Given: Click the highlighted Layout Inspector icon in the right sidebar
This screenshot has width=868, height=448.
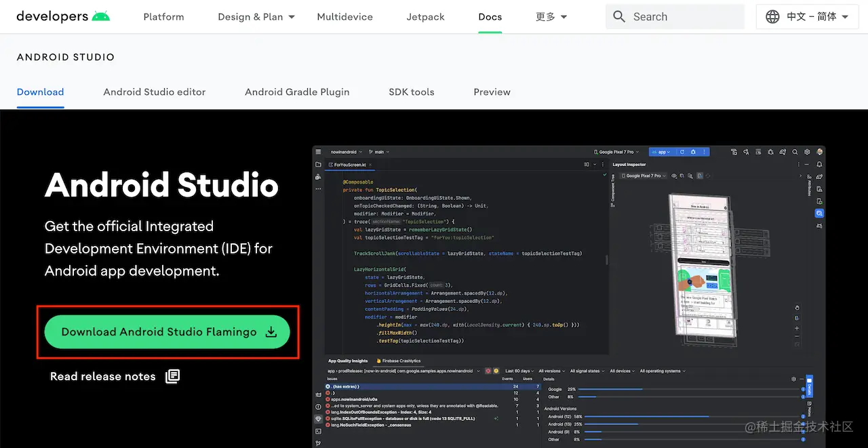Looking at the screenshot, I should coord(820,213).
